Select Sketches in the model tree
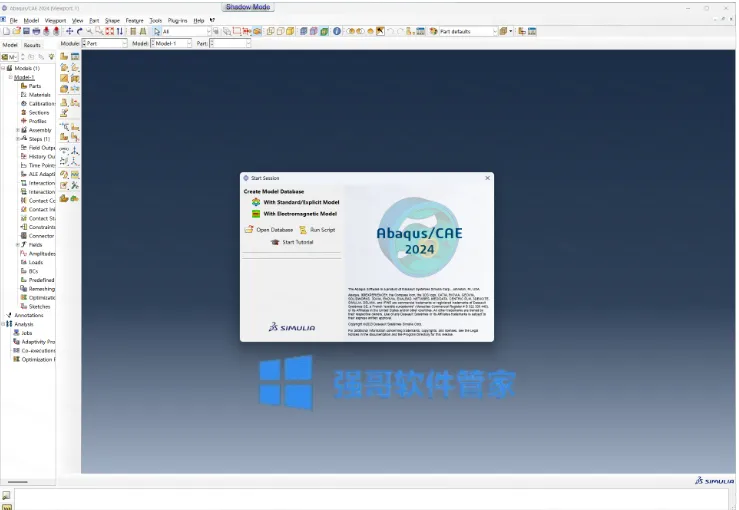Screen dimensions: 739x510 (x=39, y=306)
